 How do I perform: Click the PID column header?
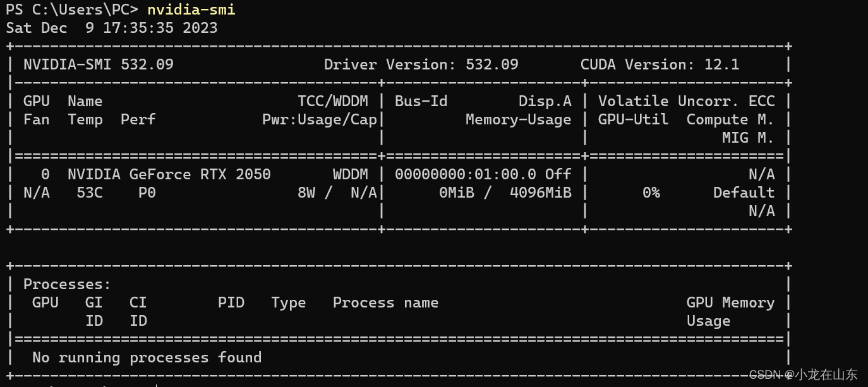(231, 302)
